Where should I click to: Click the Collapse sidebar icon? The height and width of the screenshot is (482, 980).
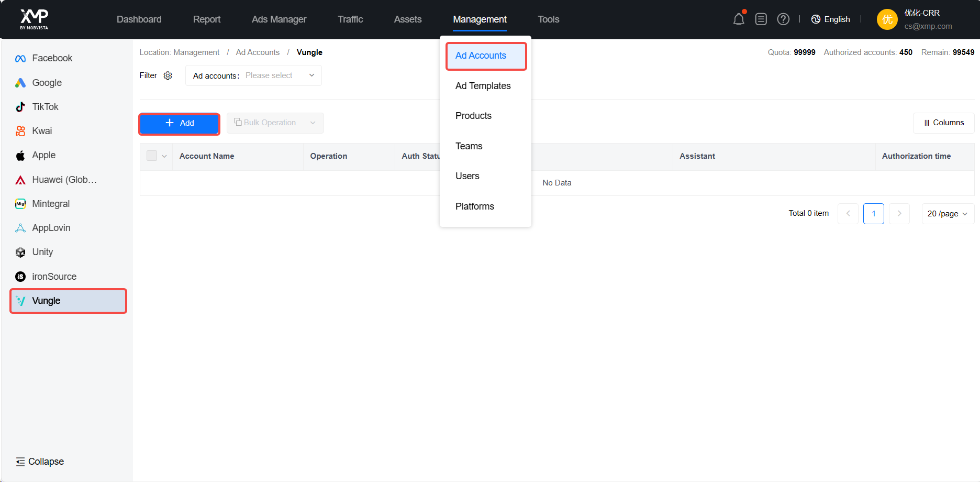[20, 462]
